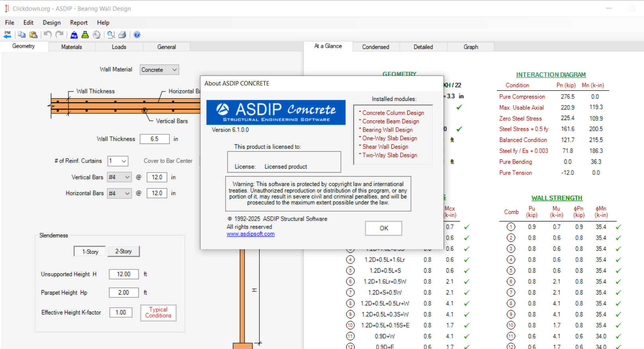This screenshot has width=644, height=349.
Task: Select the 2-Story slenderness option
Action: 124,251
